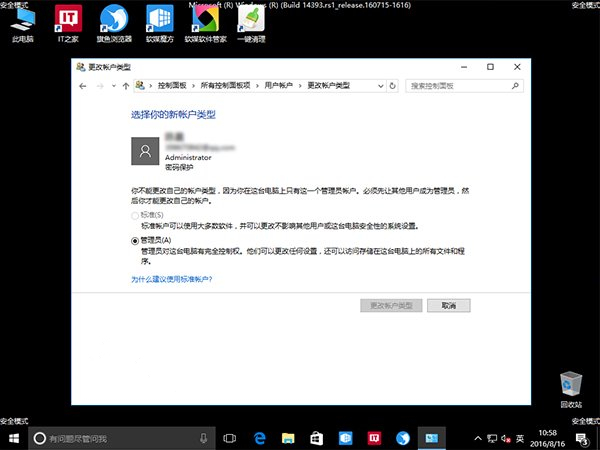Select the 管理员(A) radio button
600x450 pixels.
tap(136, 241)
